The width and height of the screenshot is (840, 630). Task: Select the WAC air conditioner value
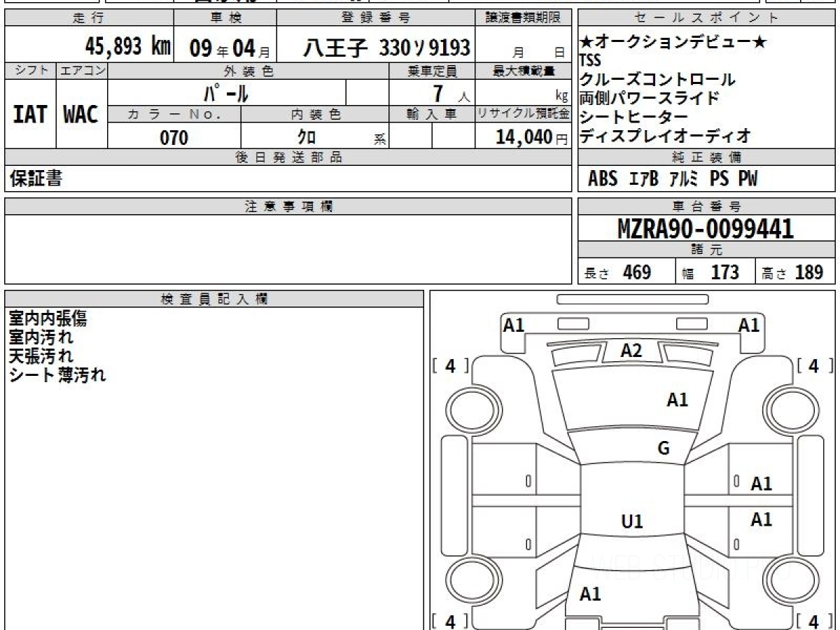(x=81, y=114)
